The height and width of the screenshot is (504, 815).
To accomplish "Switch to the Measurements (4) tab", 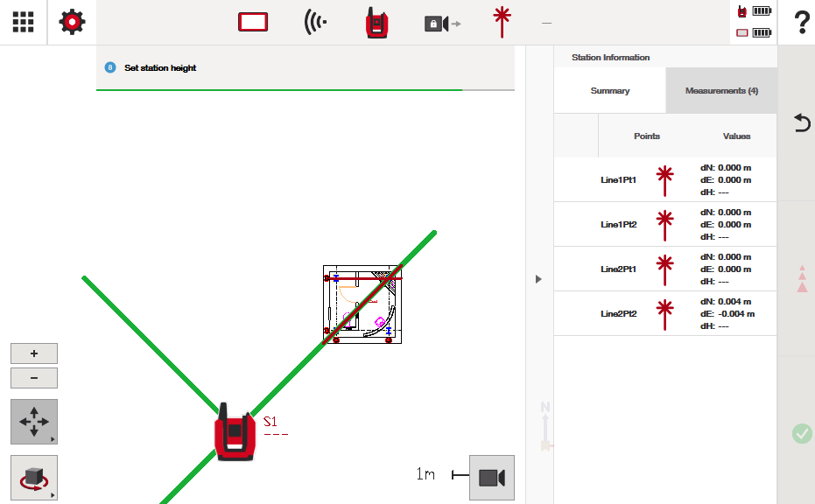I will coord(721,91).
